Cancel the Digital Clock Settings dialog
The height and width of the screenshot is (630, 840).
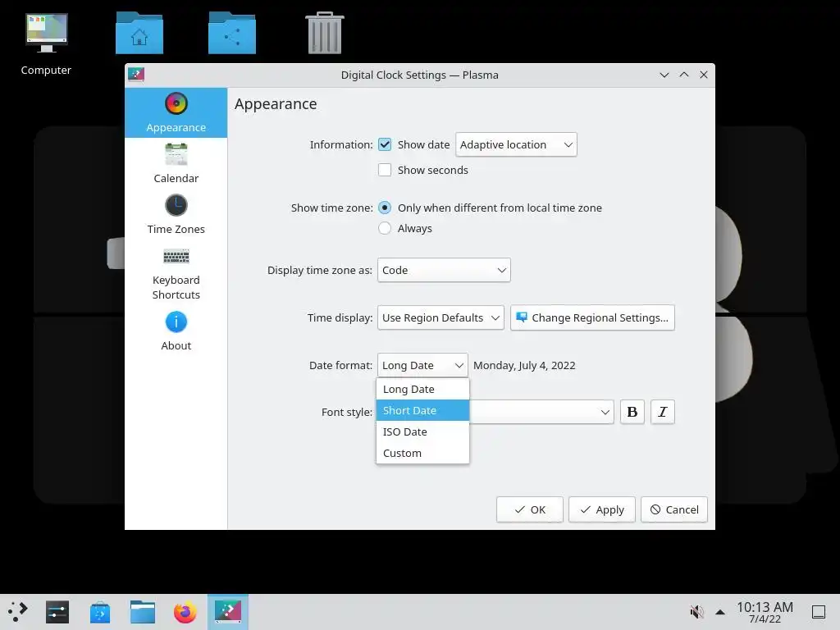[x=674, y=509]
